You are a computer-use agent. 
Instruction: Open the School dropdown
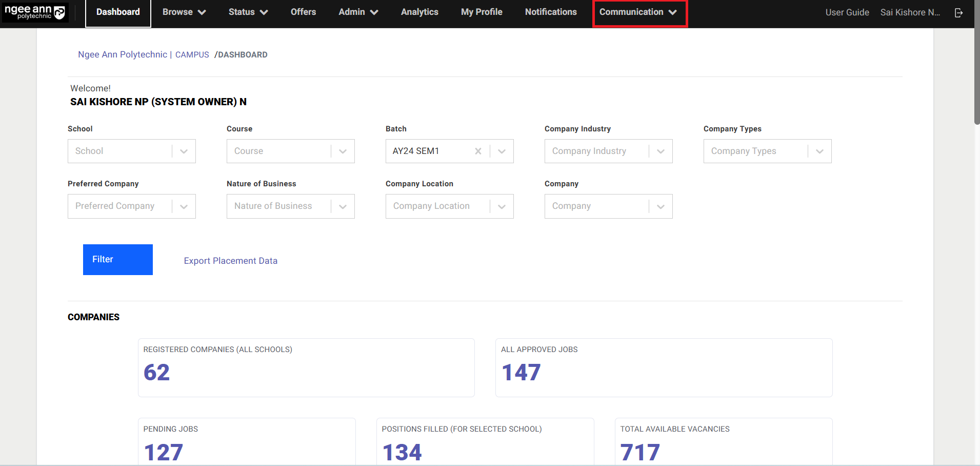point(184,151)
